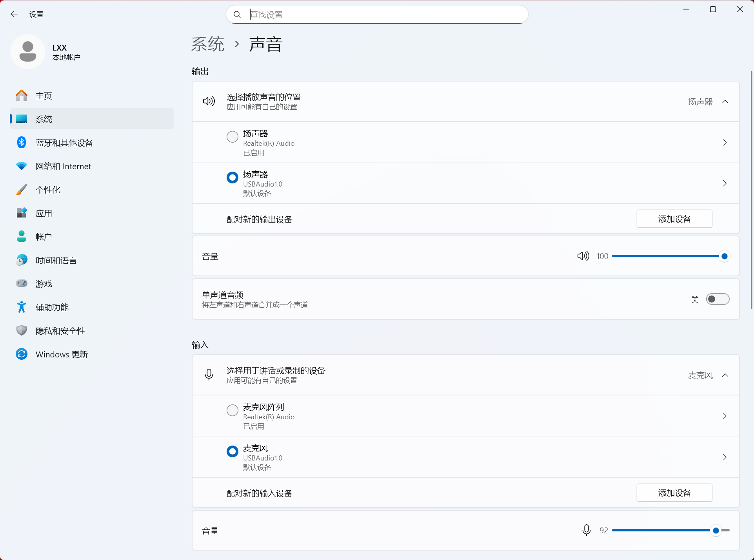This screenshot has height=560, width=754.
Task: Click the gamepad icon beside 游戏
Action: click(x=22, y=283)
